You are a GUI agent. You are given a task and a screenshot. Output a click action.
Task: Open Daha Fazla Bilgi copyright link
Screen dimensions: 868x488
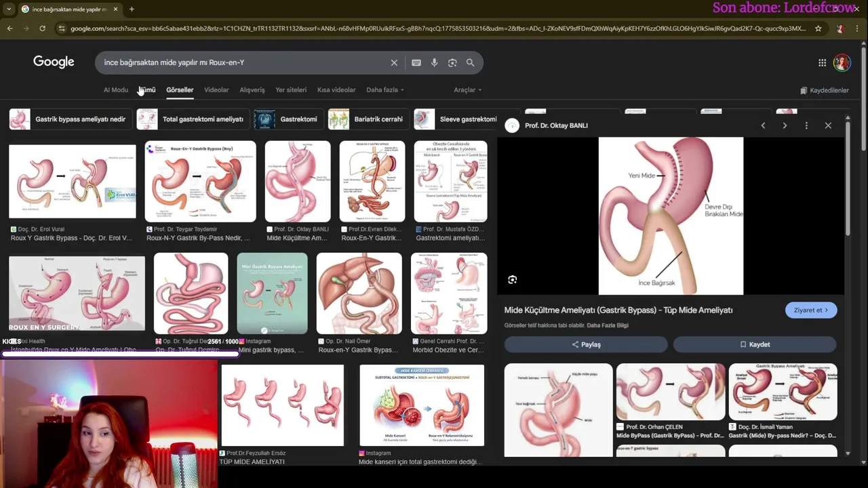608,325
